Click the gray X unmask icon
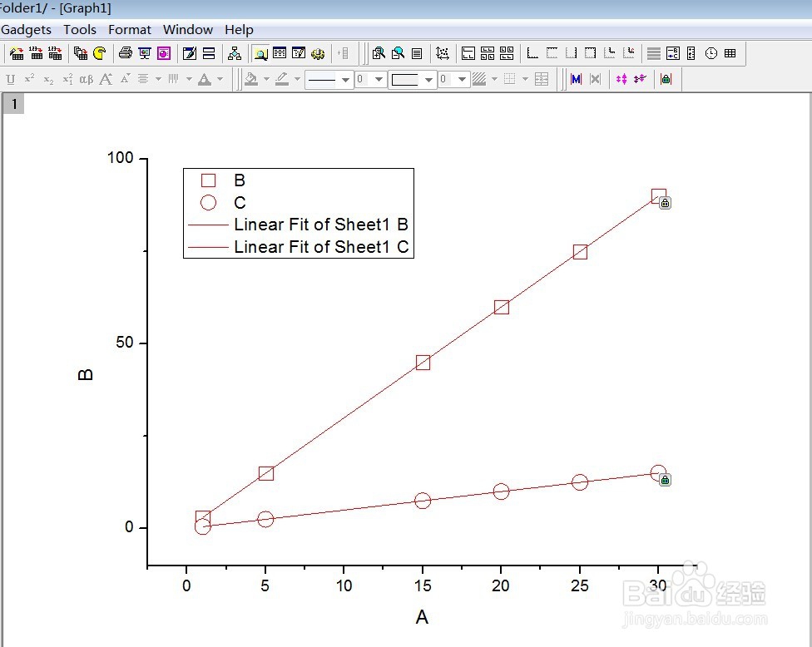Screen dimensions: 812x647 (596, 79)
